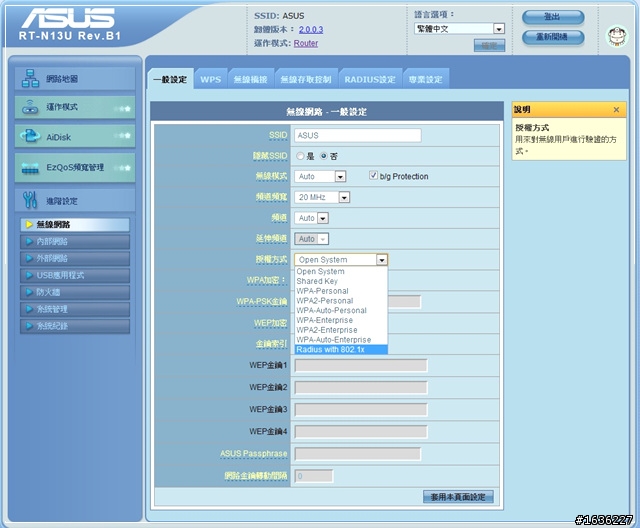Screen dimensions: 640x528
Task: Click the WEP金鑰4 input field
Action: [x=361, y=432]
